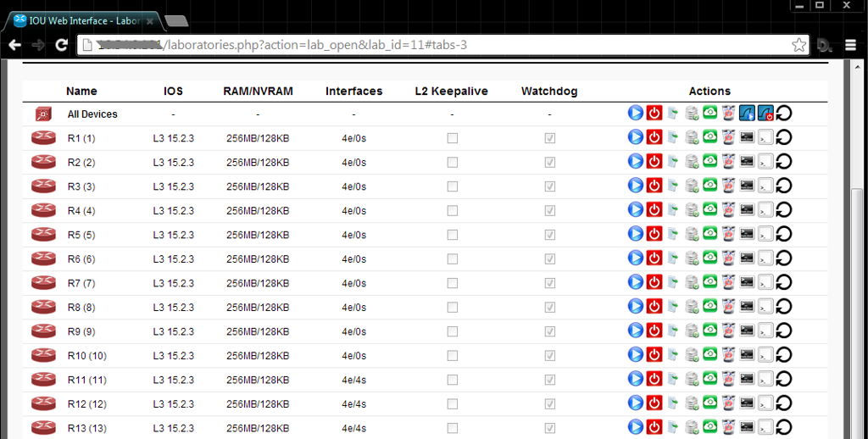The width and height of the screenshot is (868, 439).
Task: Open a new browser tab
Action: (176, 21)
